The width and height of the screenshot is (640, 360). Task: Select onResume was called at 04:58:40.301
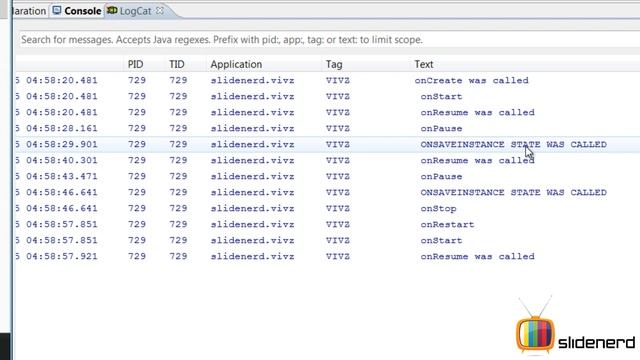[328, 160]
